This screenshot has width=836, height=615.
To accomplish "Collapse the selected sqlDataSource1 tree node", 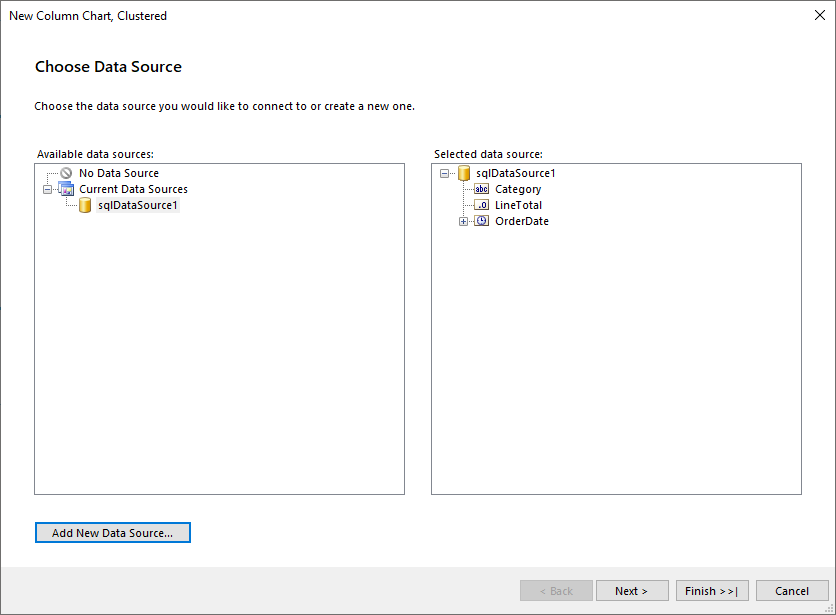I will point(444,172).
